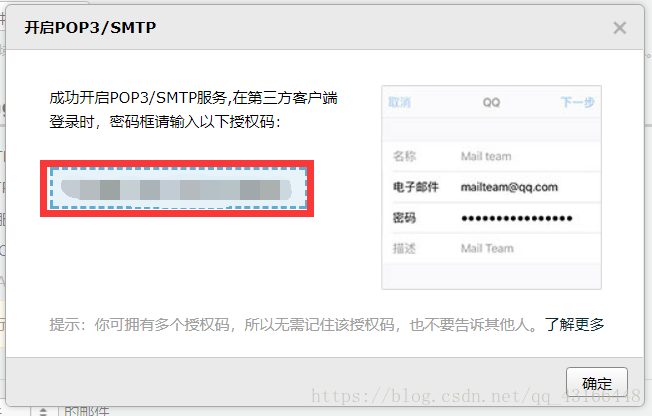The image size is (652, 416).
Task: Click 取消 in the QQ example image
Action: tap(400, 102)
